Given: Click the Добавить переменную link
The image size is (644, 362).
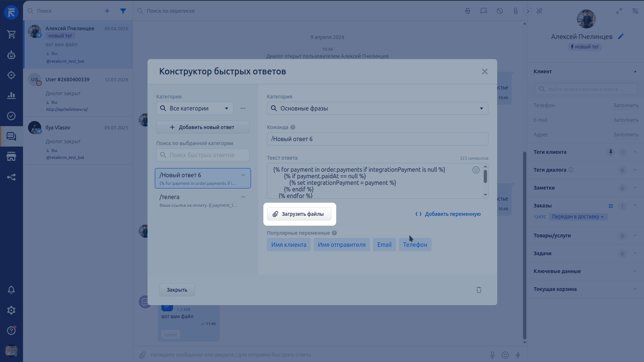Looking at the screenshot, I should (x=448, y=214).
